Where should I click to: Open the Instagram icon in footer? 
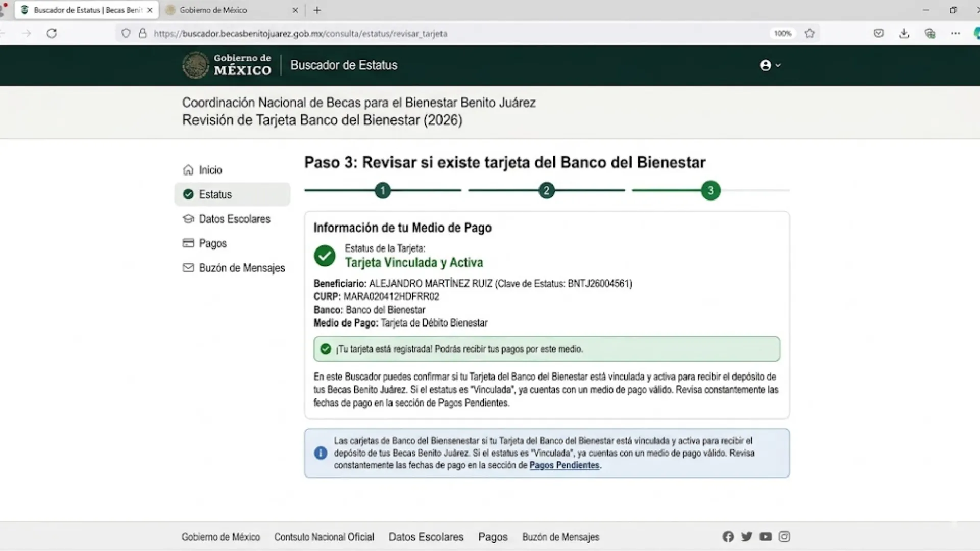pos(785,537)
